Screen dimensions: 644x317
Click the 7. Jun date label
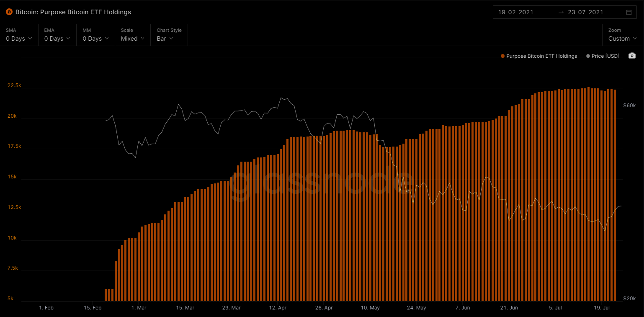click(x=463, y=308)
